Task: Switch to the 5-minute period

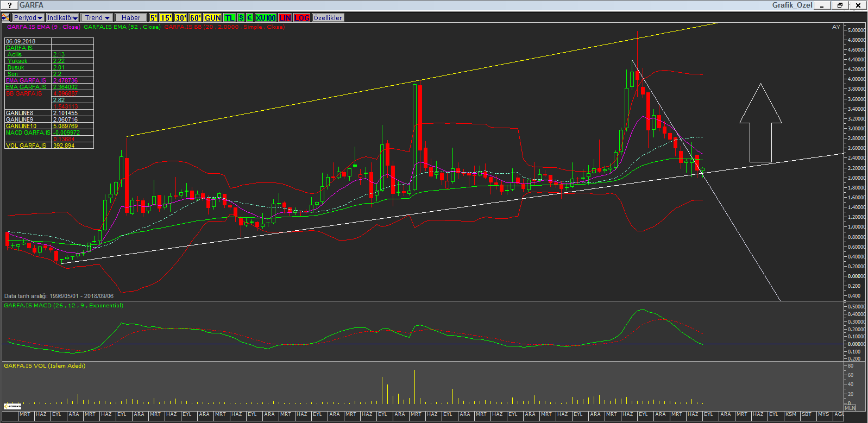Action: point(154,18)
